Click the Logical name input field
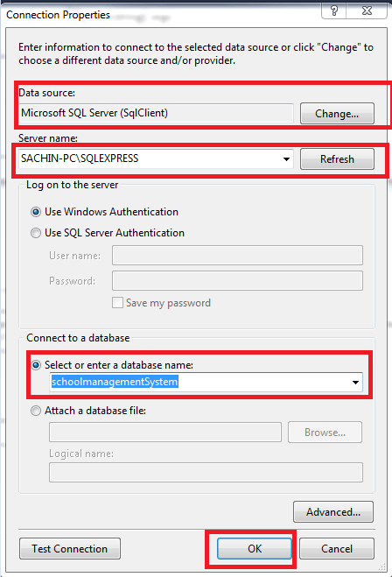Image resolution: width=392 pixels, height=577 pixels. point(206,473)
